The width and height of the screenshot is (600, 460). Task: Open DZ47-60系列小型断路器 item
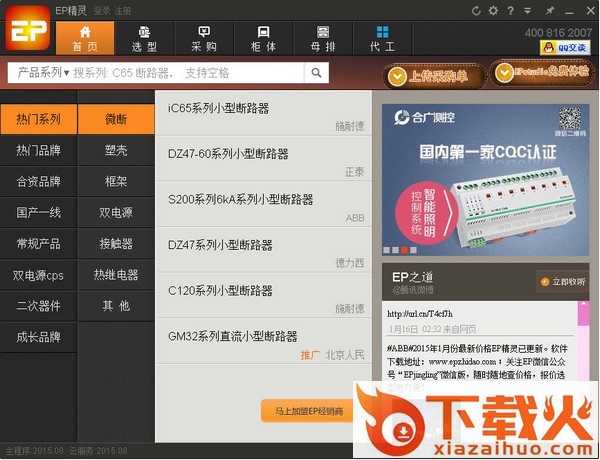coord(264,158)
